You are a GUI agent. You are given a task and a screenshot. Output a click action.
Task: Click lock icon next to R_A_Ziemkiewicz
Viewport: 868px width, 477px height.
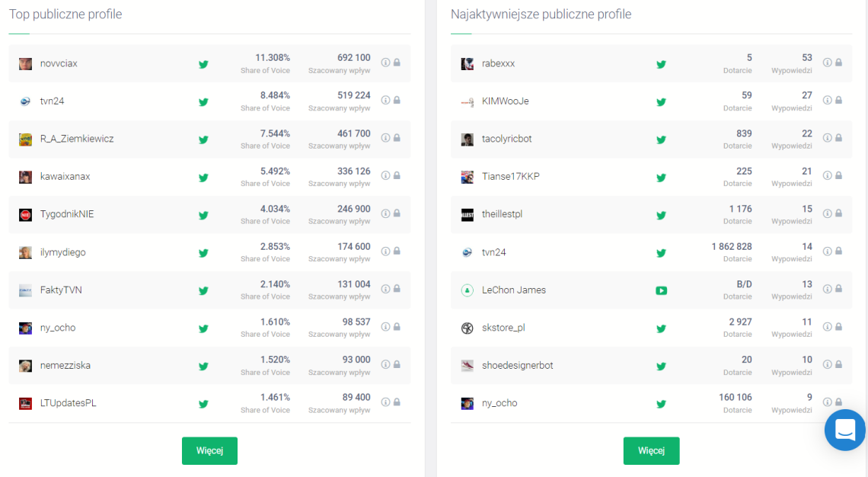[x=397, y=138]
